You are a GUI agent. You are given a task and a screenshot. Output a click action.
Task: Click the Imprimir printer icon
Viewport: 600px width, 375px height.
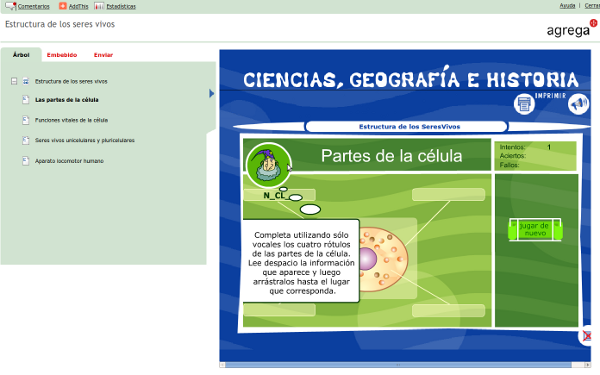(x=524, y=103)
